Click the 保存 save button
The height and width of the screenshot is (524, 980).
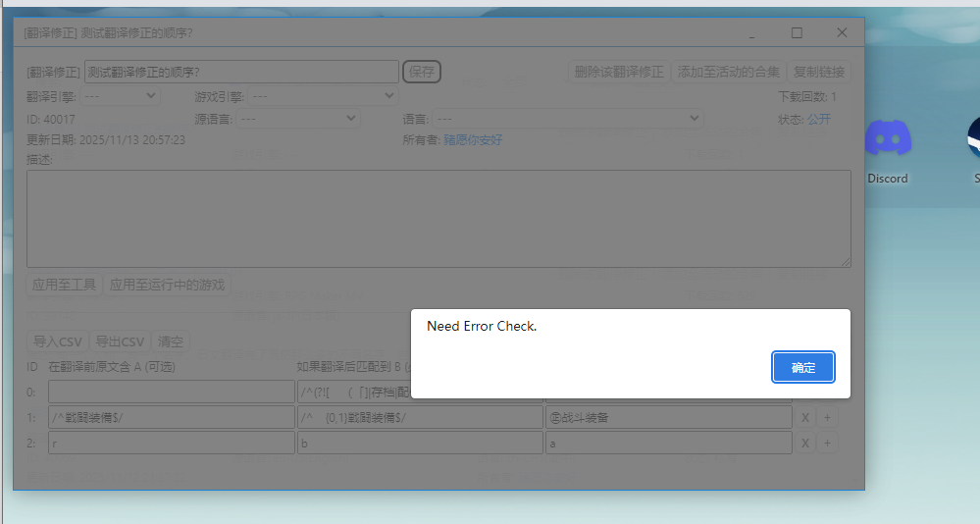click(x=422, y=72)
